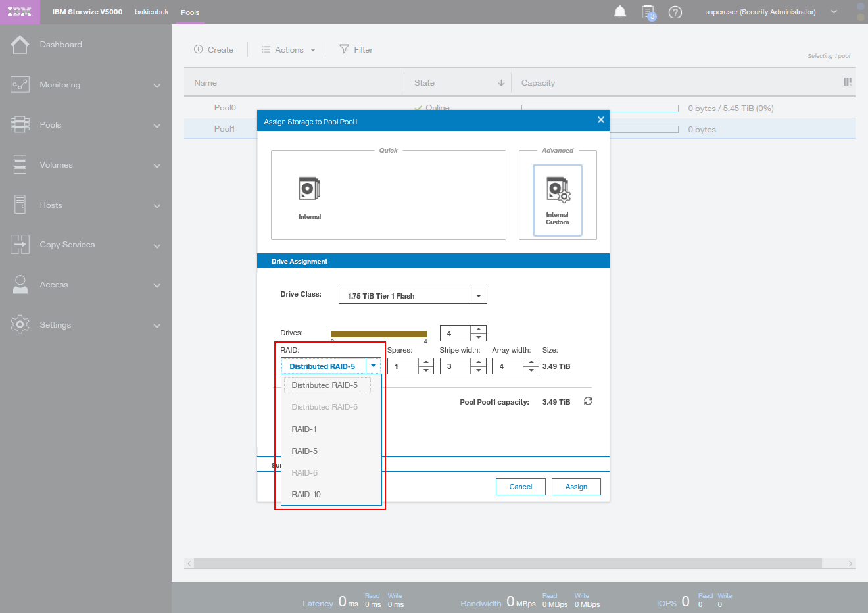Click the Monitoring sidebar icon

pyautogui.click(x=20, y=85)
